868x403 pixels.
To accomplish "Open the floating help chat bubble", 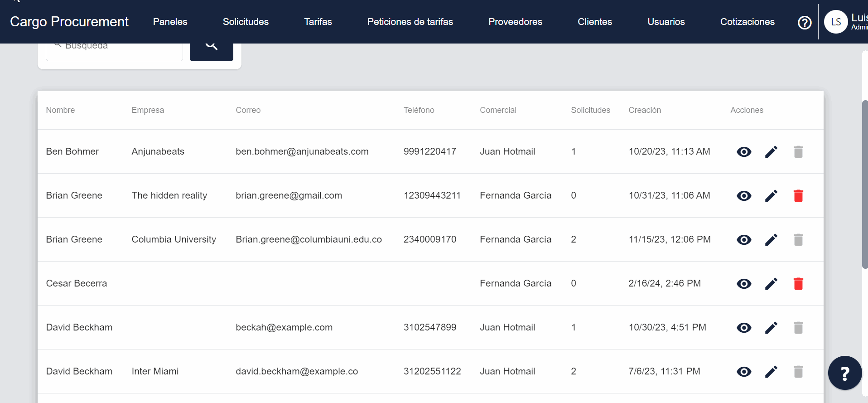I will pyautogui.click(x=844, y=373).
